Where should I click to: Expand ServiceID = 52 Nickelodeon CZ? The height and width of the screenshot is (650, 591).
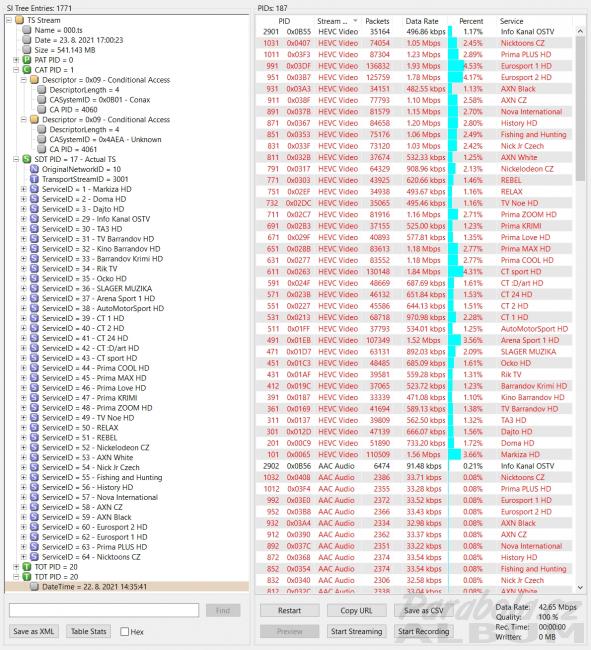pyautogui.click(x=24, y=448)
